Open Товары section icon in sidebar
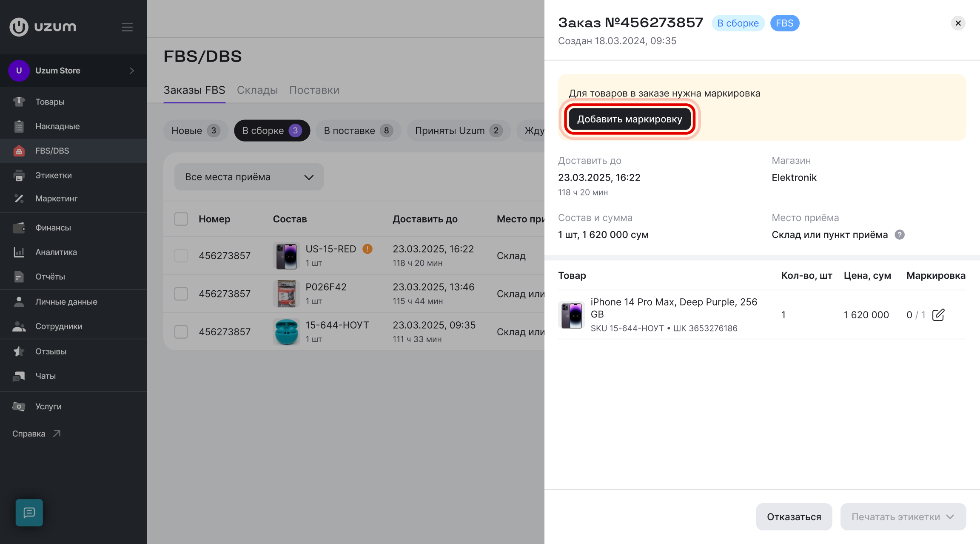Viewport: 980px width, 544px height. (19, 102)
